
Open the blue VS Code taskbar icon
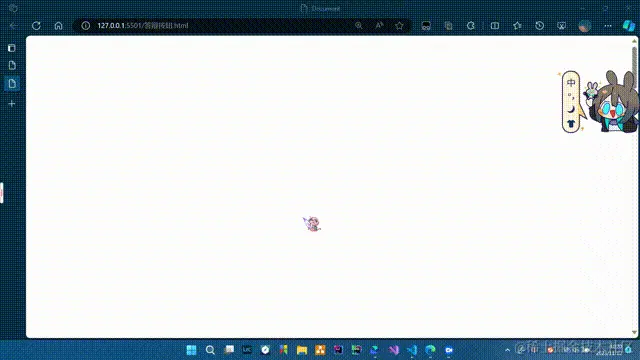click(x=412, y=350)
